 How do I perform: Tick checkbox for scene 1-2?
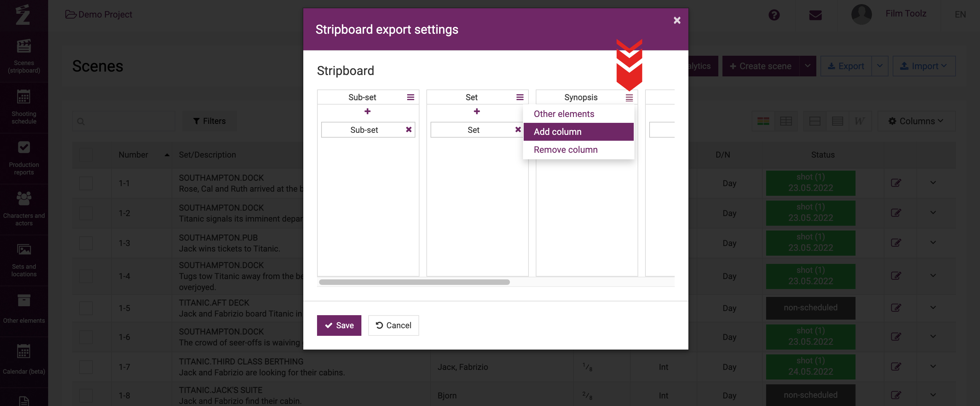point(86,213)
